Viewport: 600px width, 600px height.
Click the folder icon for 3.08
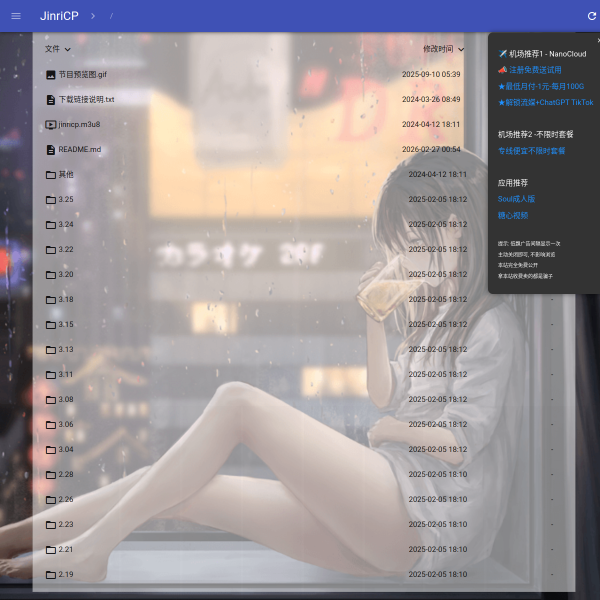(x=51, y=400)
